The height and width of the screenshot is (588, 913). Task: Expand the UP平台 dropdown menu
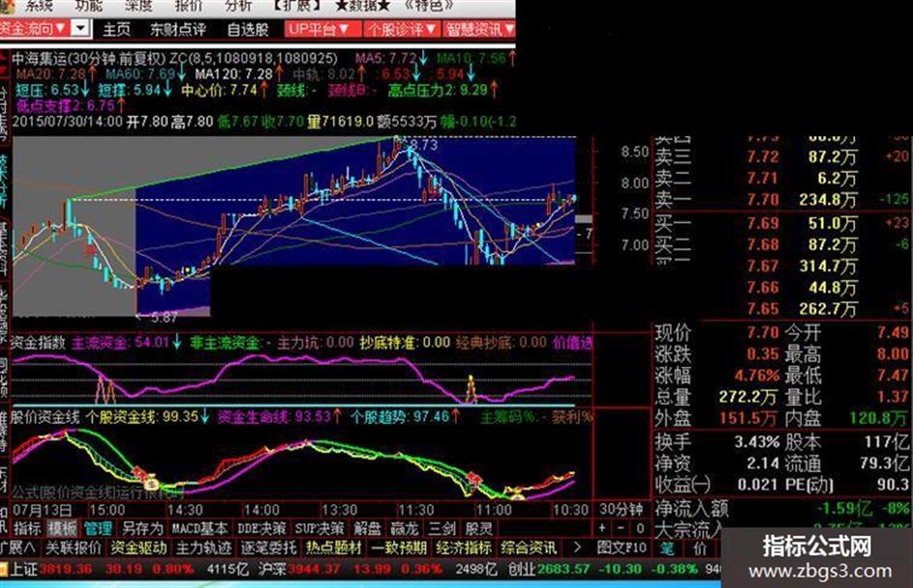[319, 29]
